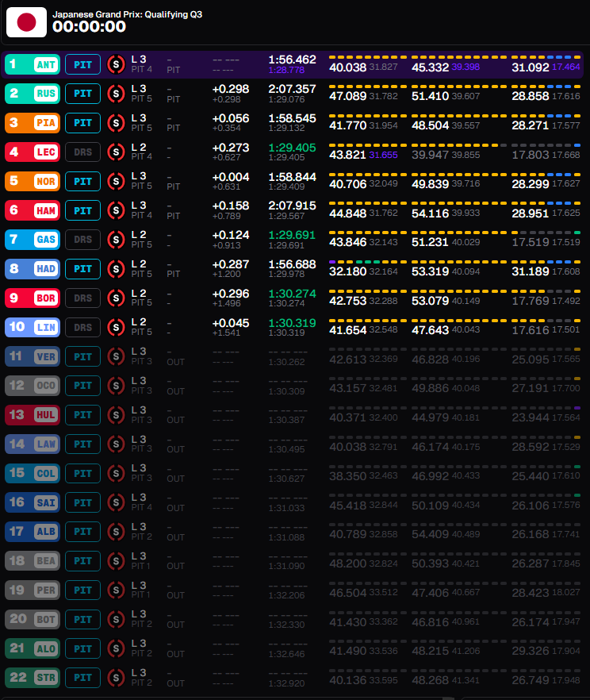
Task: Select the position 5 NOR driver badge
Action: [x=33, y=181]
